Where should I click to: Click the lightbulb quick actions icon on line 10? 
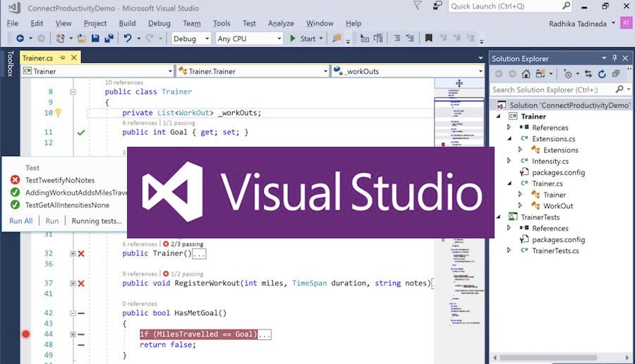(59, 112)
